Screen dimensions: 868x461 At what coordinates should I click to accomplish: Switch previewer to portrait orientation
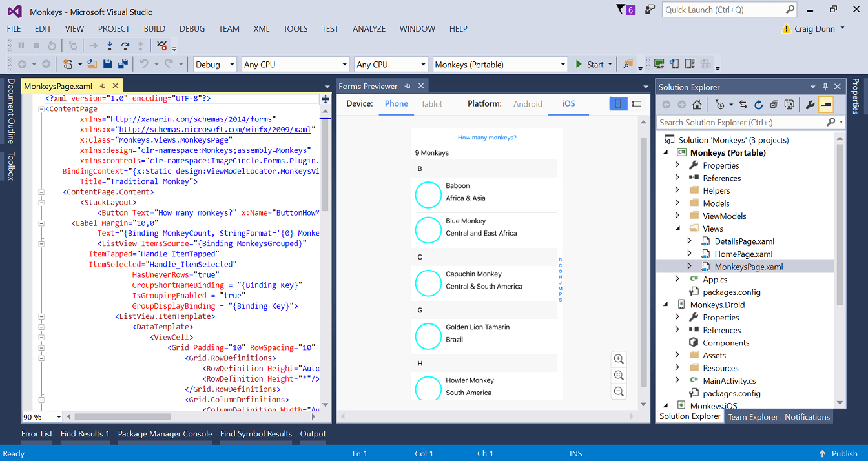618,104
